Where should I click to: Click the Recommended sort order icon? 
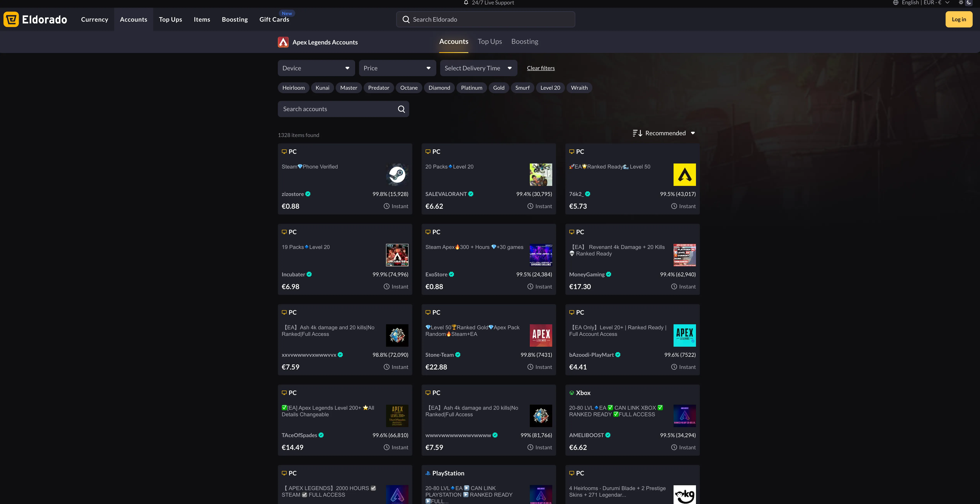[637, 133]
